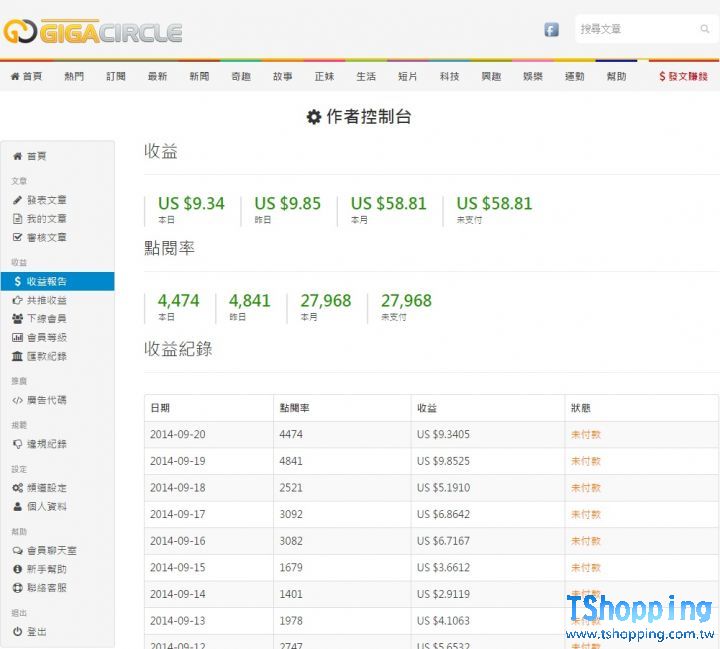The image size is (720, 649).
Task: Open 共推收益 with the thumbs-up icon
Action: click(46, 300)
